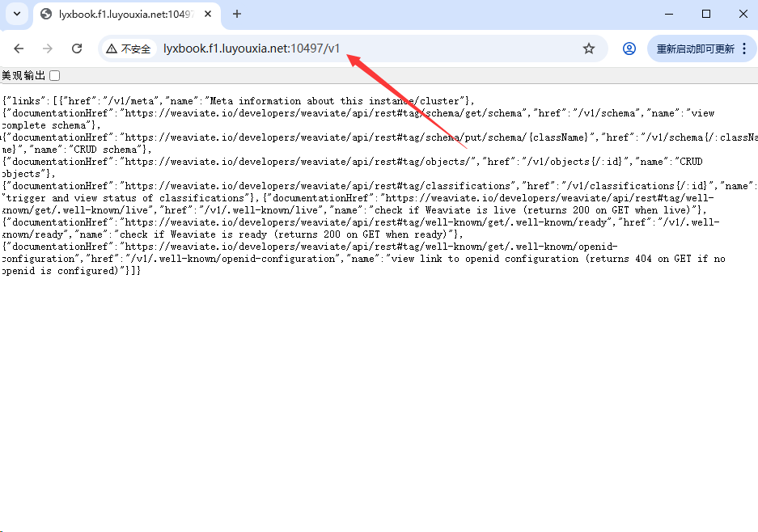Close the browser window
758x532 pixels.
(x=743, y=14)
